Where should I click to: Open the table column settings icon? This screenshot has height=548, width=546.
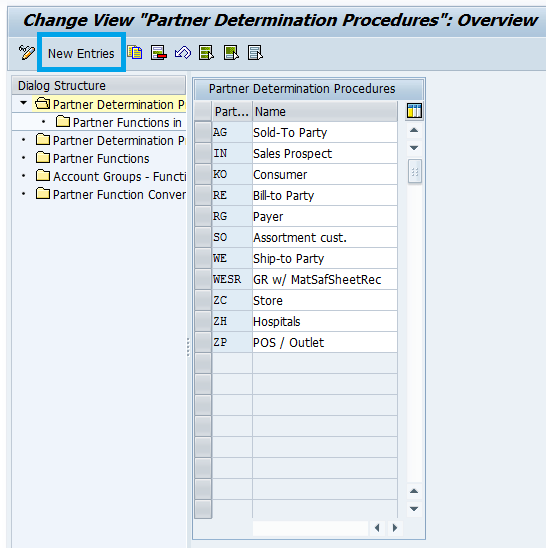pyautogui.click(x=414, y=111)
